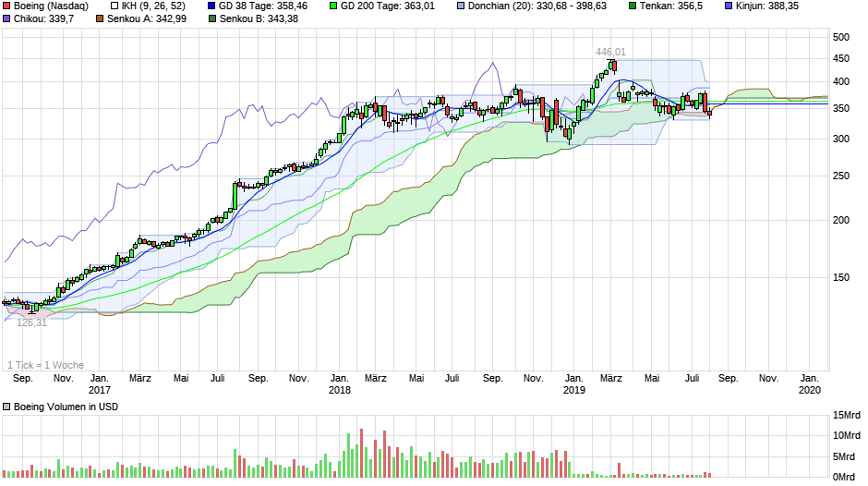Select Chikou: 339,7 legend text
This screenshot has height=486, width=868.
click(43, 18)
